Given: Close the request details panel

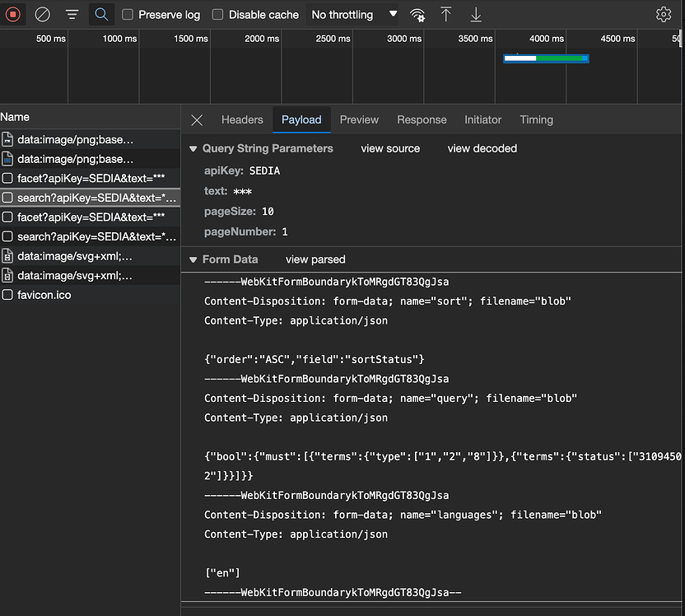Looking at the screenshot, I should (x=196, y=119).
